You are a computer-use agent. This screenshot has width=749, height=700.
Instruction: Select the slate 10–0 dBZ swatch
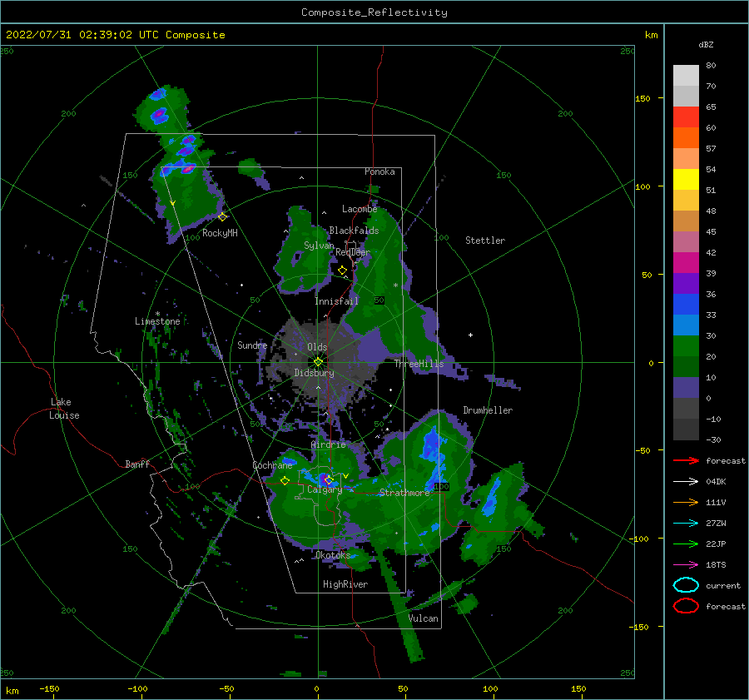coord(686,388)
